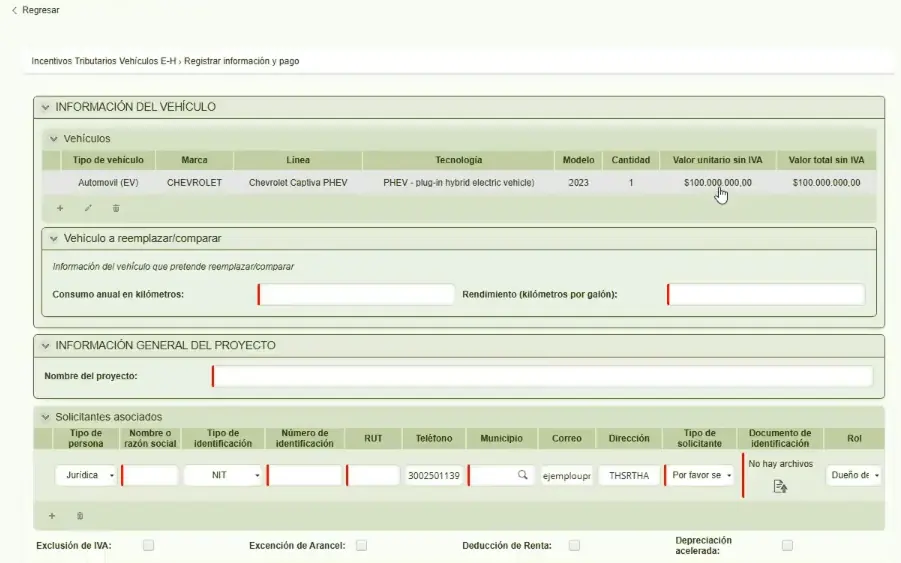The width and height of the screenshot is (901, 563).
Task: Add a new vehicle with plus icon
Action: (x=60, y=208)
